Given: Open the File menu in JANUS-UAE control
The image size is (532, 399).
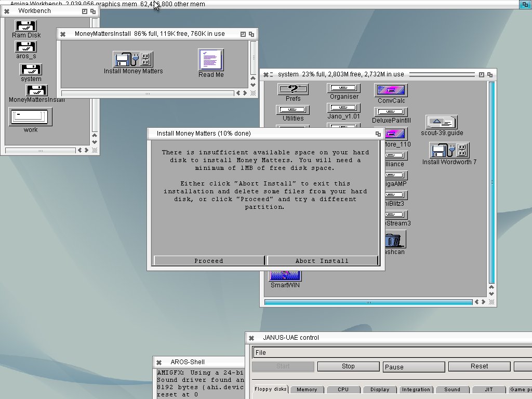Looking at the screenshot, I should [261, 353].
